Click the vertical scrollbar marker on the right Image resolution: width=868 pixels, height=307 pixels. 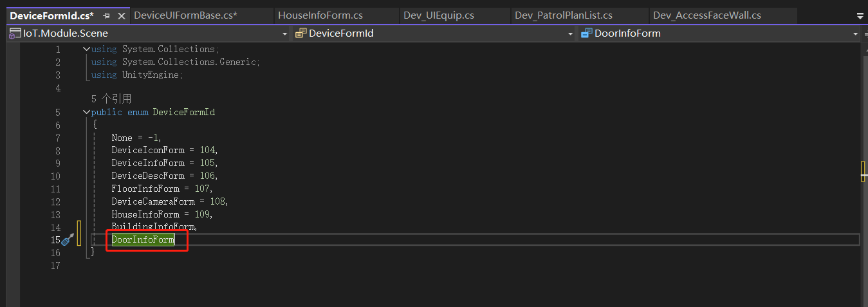(x=863, y=172)
